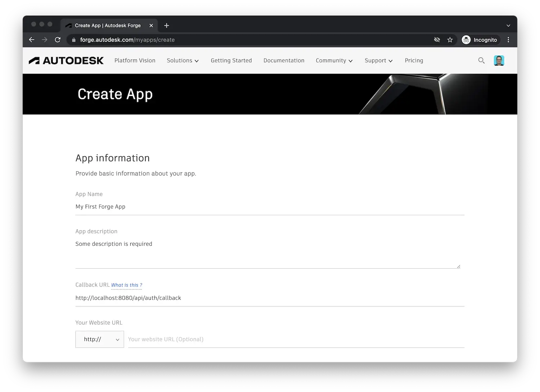
Task: Open the http:// protocol dropdown
Action: click(100, 339)
